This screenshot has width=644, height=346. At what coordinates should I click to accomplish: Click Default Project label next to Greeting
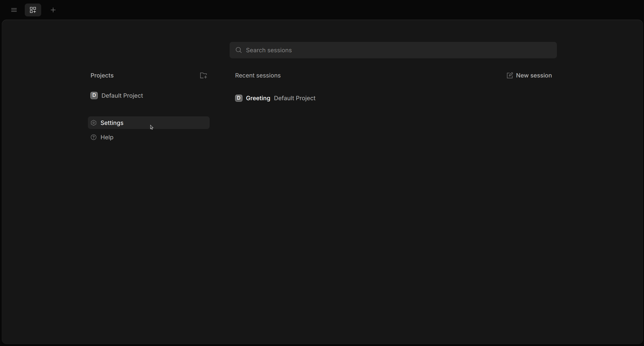pyautogui.click(x=295, y=98)
